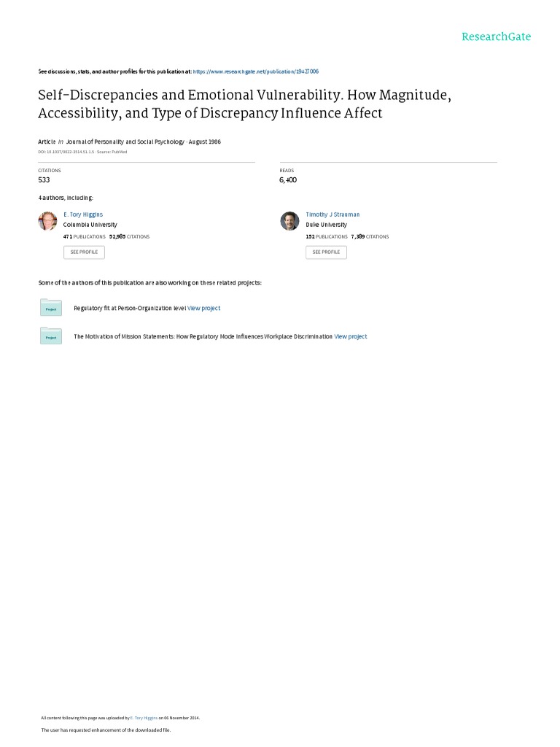Click E. Tory Higgins profile photo
This screenshot has height=747, width=560.
click(x=47, y=221)
